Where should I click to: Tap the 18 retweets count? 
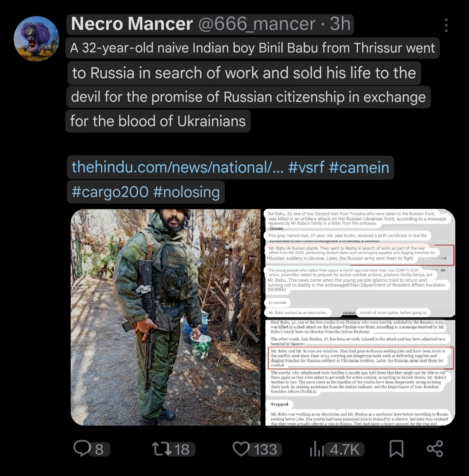coord(182,450)
